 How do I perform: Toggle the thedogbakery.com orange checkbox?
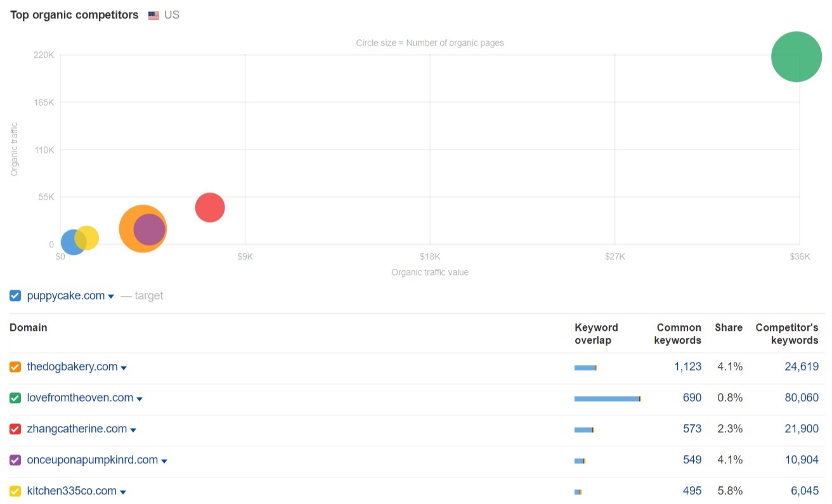[15, 367]
